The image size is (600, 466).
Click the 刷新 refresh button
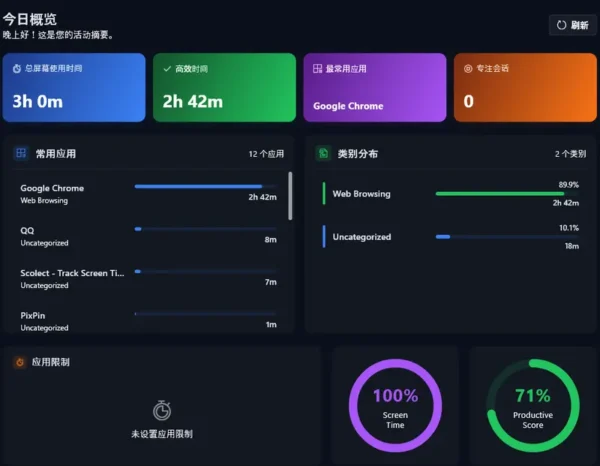pos(572,25)
